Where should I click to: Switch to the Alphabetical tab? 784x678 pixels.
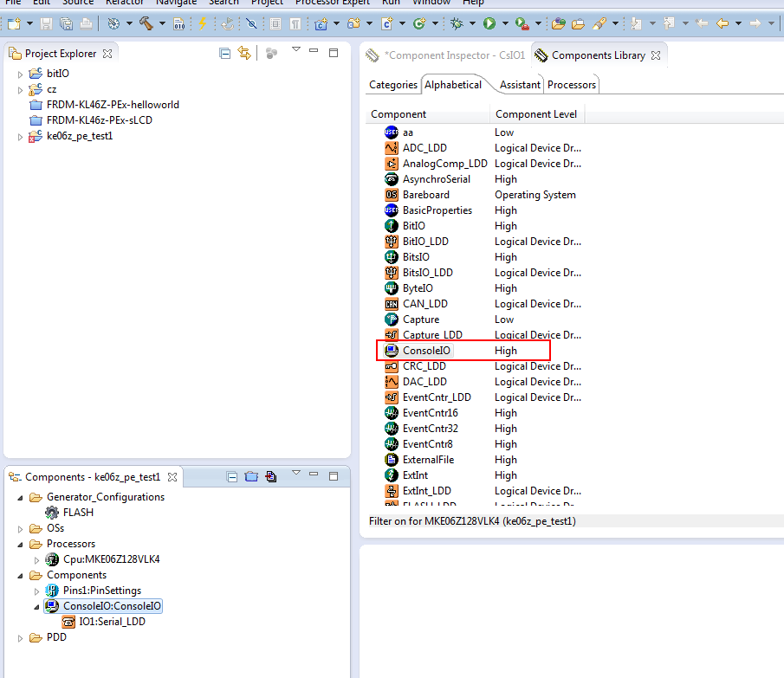[453, 85]
